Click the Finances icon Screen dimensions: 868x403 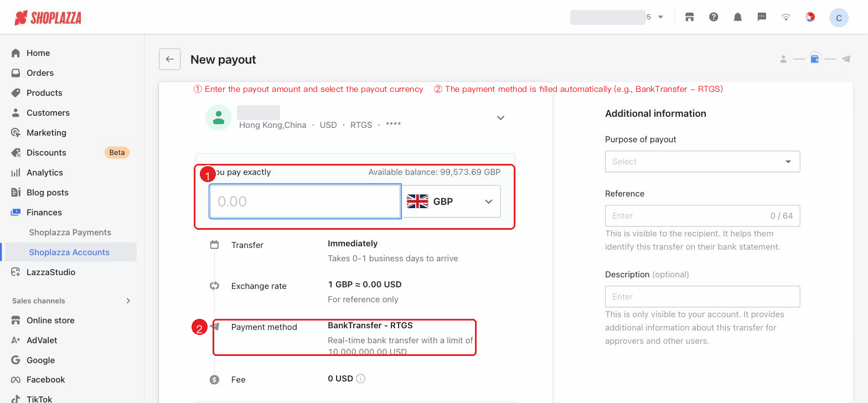click(x=15, y=213)
